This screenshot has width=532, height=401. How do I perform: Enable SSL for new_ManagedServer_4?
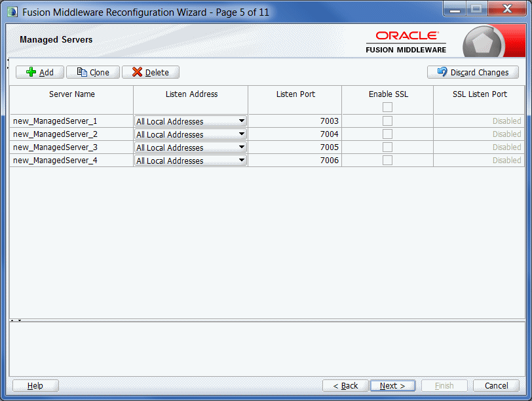[387, 160]
